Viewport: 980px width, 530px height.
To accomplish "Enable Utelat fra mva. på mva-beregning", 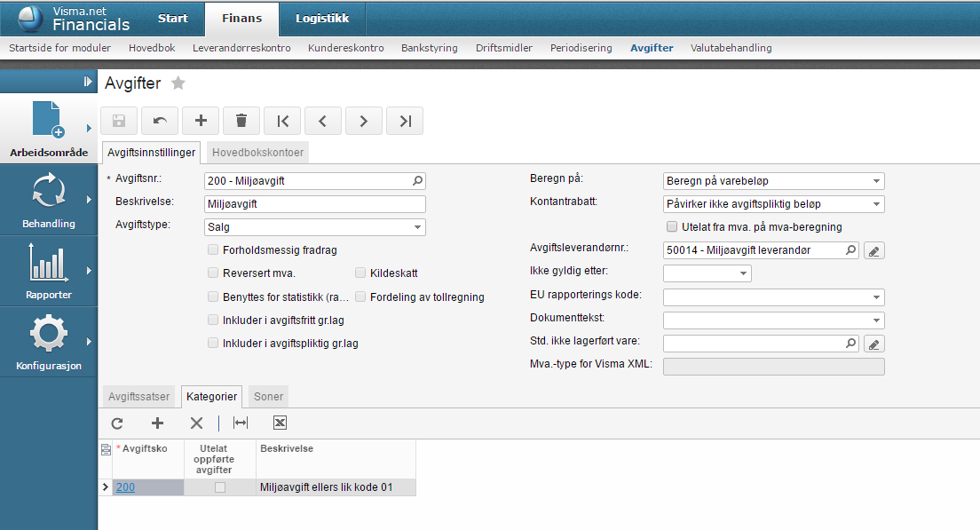I will pyautogui.click(x=672, y=227).
